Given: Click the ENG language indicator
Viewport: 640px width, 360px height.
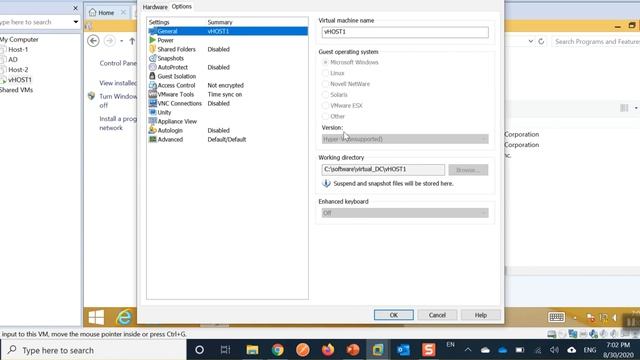Looking at the screenshot, I should pos(589,350).
